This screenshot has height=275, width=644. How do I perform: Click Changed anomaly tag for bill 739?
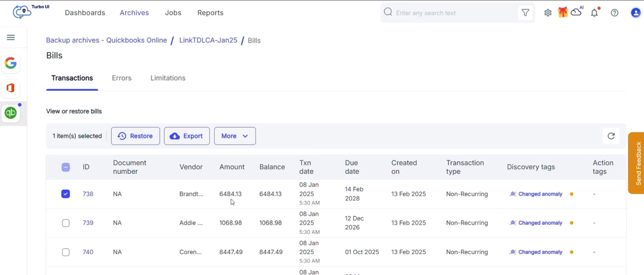(x=540, y=223)
